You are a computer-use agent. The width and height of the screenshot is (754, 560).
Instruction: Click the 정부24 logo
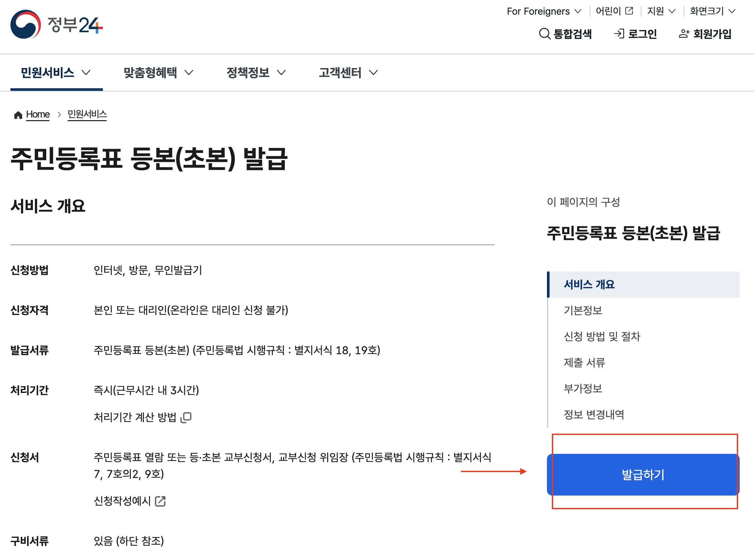pyautogui.click(x=56, y=24)
